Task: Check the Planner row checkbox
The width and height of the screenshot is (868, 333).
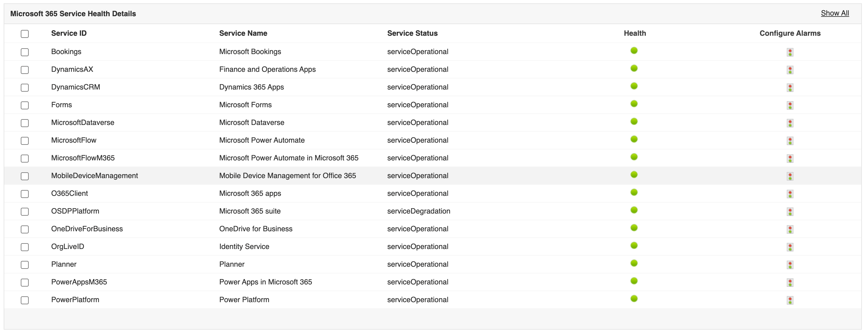Action: click(x=25, y=265)
